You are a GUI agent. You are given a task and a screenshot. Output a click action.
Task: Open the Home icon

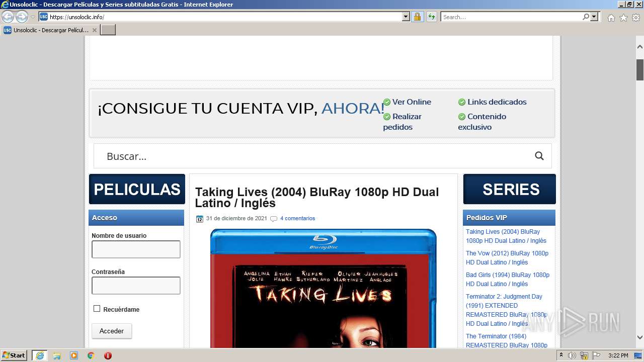point(611,17)
